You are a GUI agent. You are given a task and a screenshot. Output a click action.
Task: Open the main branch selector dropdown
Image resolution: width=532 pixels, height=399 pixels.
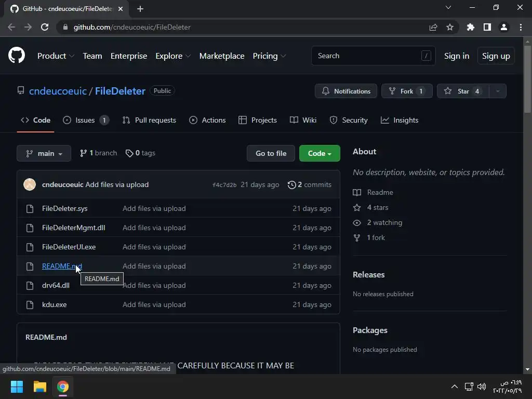[44, 153]
